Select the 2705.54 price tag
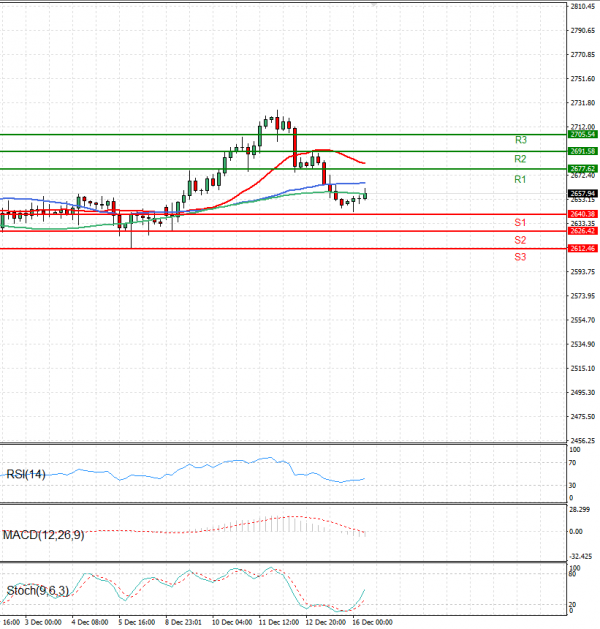 [583, 134]
